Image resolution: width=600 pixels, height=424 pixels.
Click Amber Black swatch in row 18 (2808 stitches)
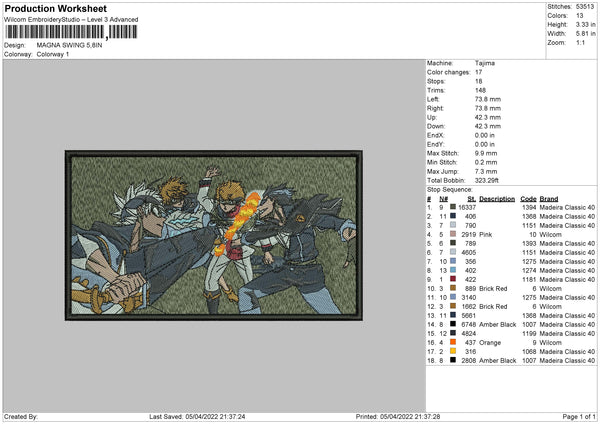pyautogui.click(x=453, y=360)
